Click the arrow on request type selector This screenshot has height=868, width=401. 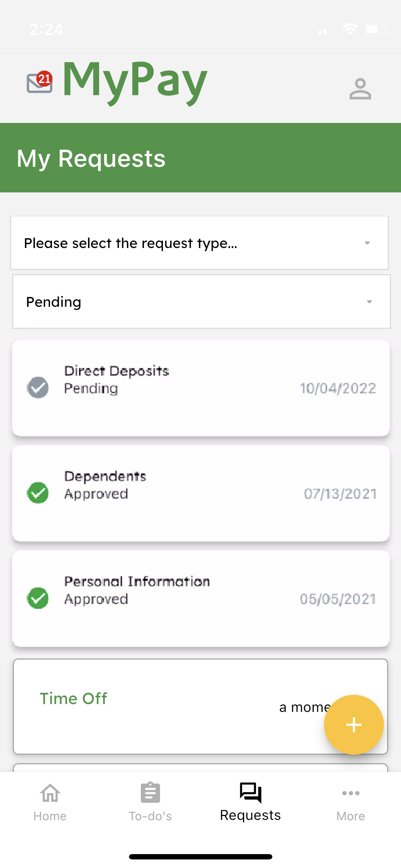click(x=367, y=243)
